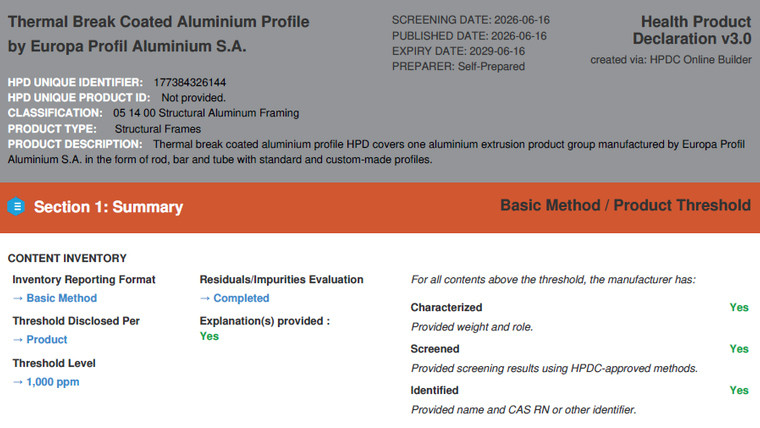Click the arrow icon before 1,000 ppm
The image size is (760, 428).
pos(18,382)
